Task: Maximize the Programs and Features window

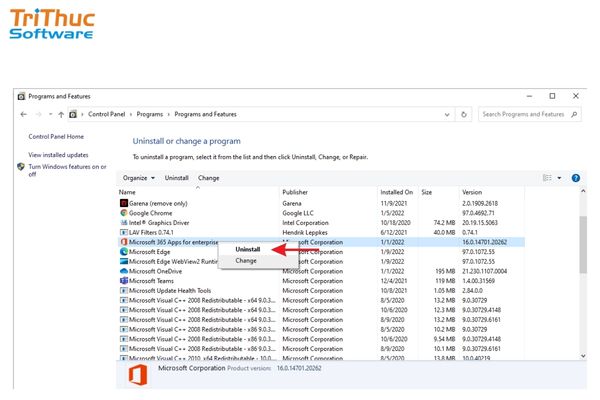Action: coord(552,96)
